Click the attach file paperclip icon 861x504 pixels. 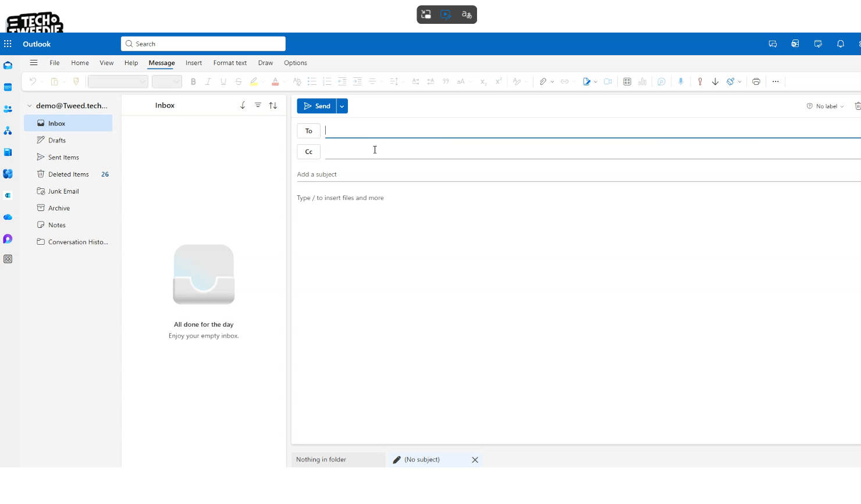coord(543,82)
